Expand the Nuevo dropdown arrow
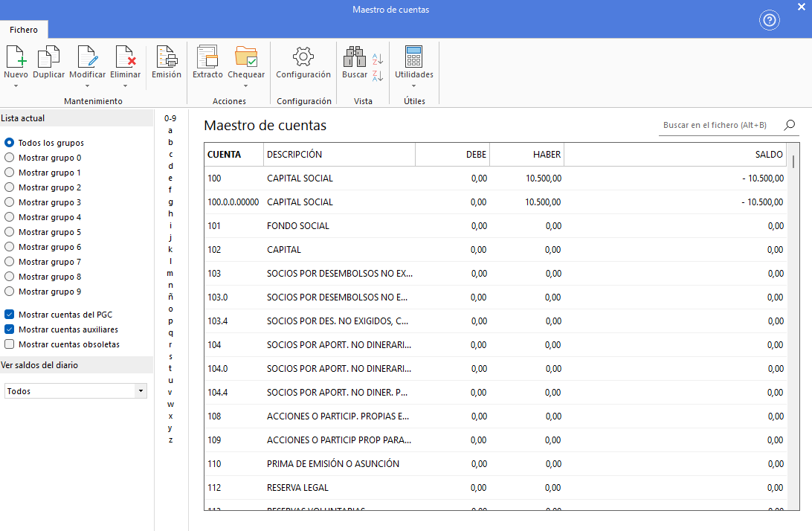 [x=16, y=86]
